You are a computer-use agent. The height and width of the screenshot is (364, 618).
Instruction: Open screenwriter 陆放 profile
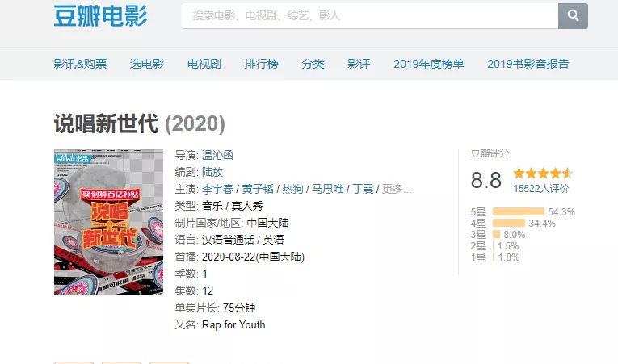pyautogui.click(x=212, y=172)
